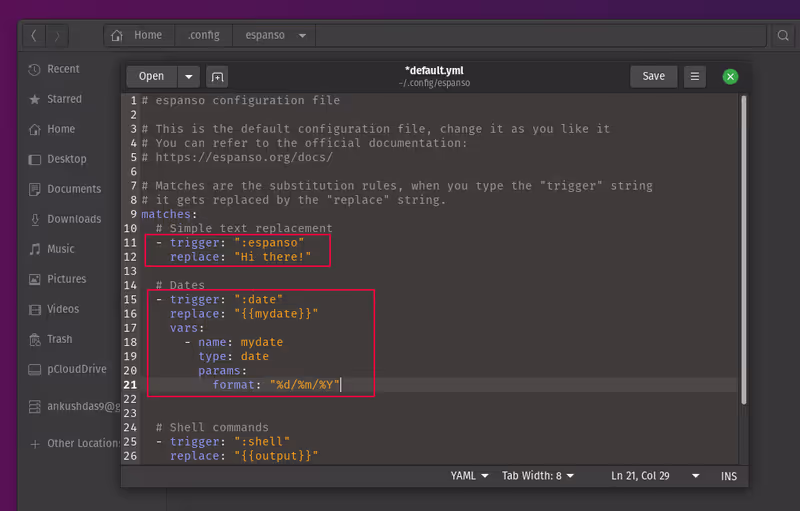
Task: Click the https://espanso.org/docs/ comment URL
Action: 244,158
